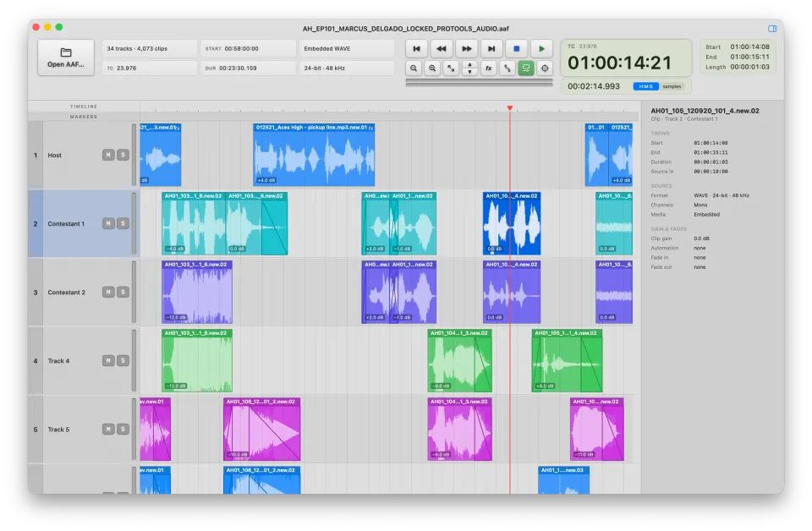Click the MARKERS row label

click(84, 117)
